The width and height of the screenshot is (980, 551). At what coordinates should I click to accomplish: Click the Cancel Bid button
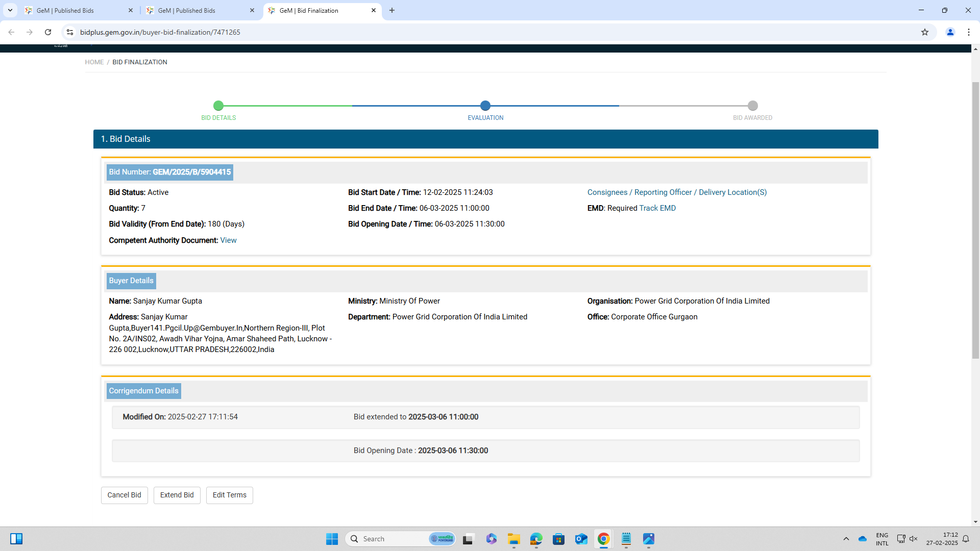(125, 495)
